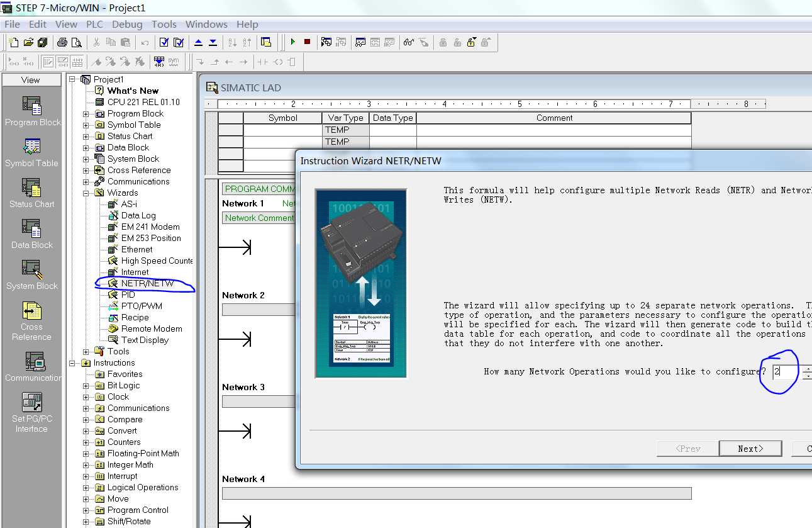Viewport: 812px width, 528px height.
Task: Open the Edit menu
Action: click(x=38, y=24)
